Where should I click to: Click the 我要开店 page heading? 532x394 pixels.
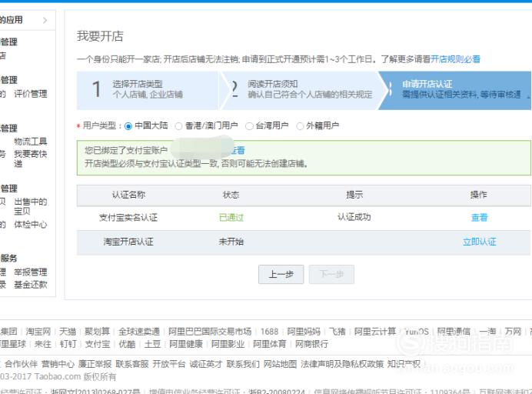[100, 36]
